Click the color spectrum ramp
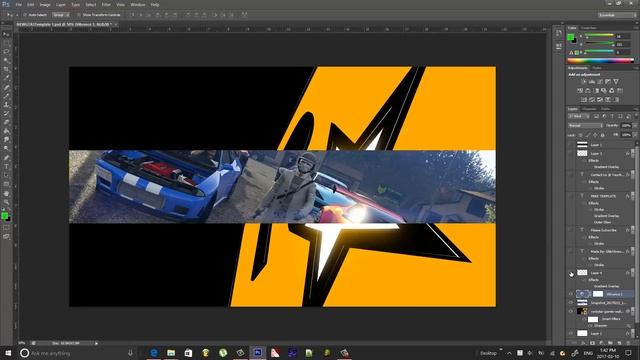The width and height of the screenshot is (640, 360). (600, 60)
